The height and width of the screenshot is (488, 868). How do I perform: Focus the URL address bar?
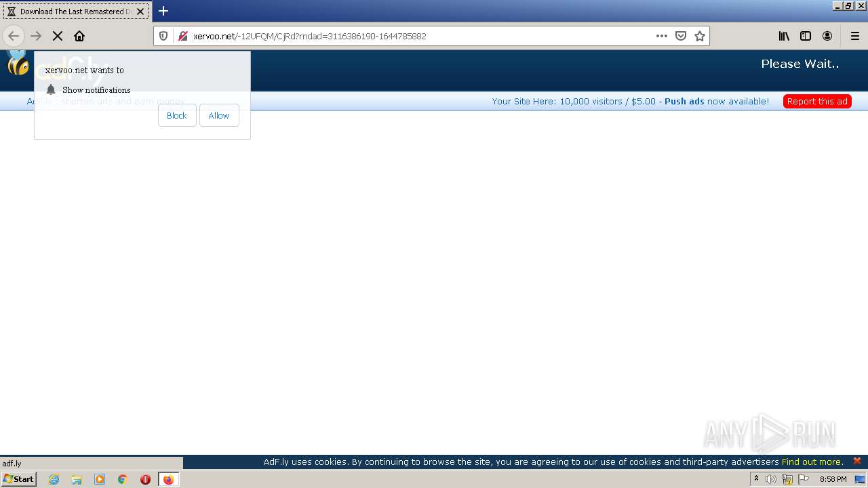pyautogui.click(x=420, y=36)
